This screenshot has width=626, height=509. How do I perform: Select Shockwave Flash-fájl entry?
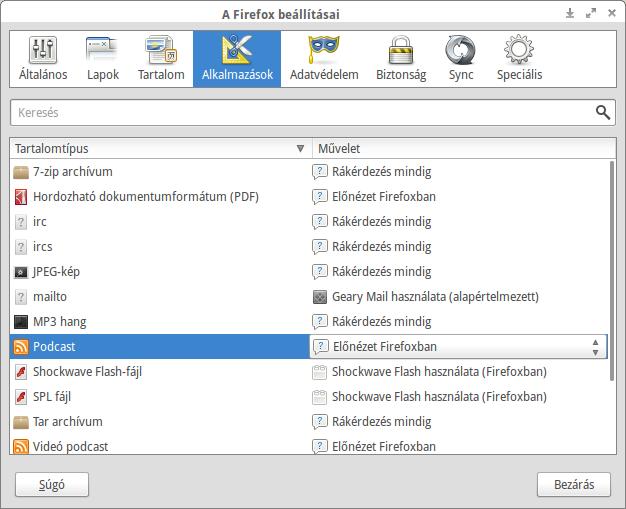(310, 372)
